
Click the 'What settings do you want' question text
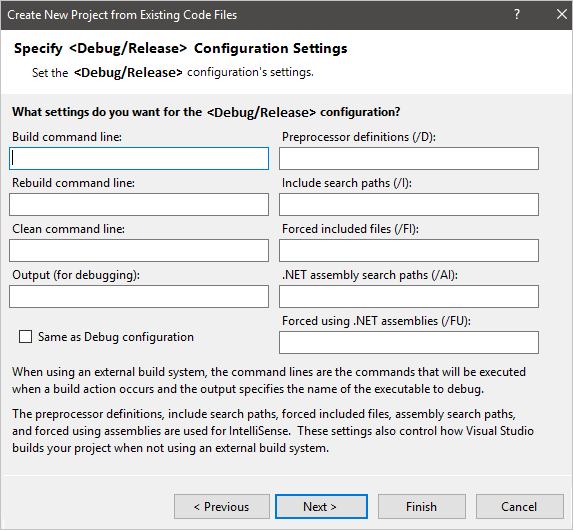click(206, 112)
